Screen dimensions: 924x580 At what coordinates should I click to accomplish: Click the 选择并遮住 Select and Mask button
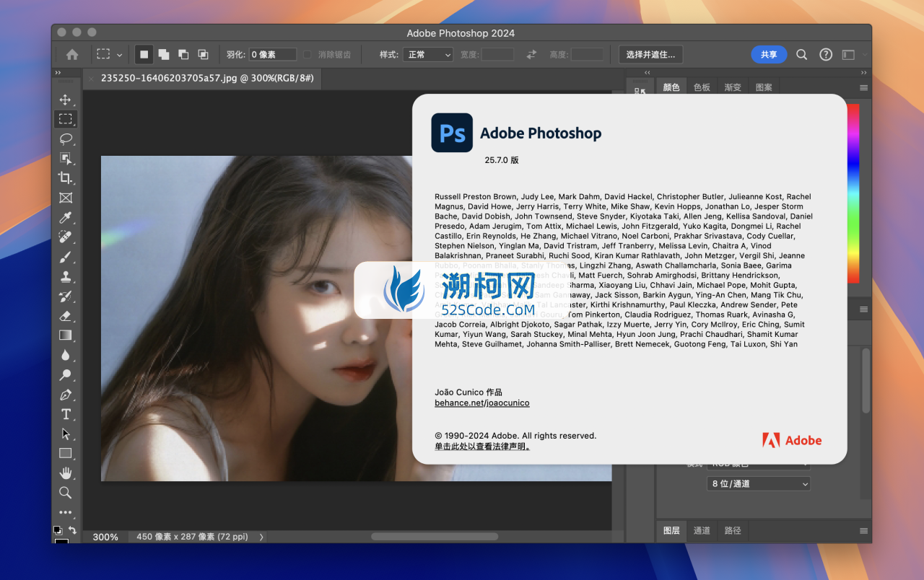coord(650,54)
